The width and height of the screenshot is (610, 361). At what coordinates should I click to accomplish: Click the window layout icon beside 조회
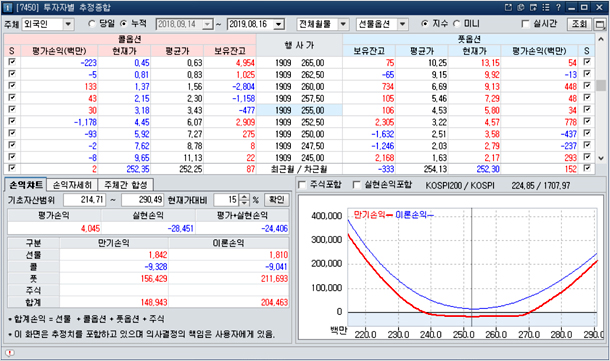(x=600, y=25)
